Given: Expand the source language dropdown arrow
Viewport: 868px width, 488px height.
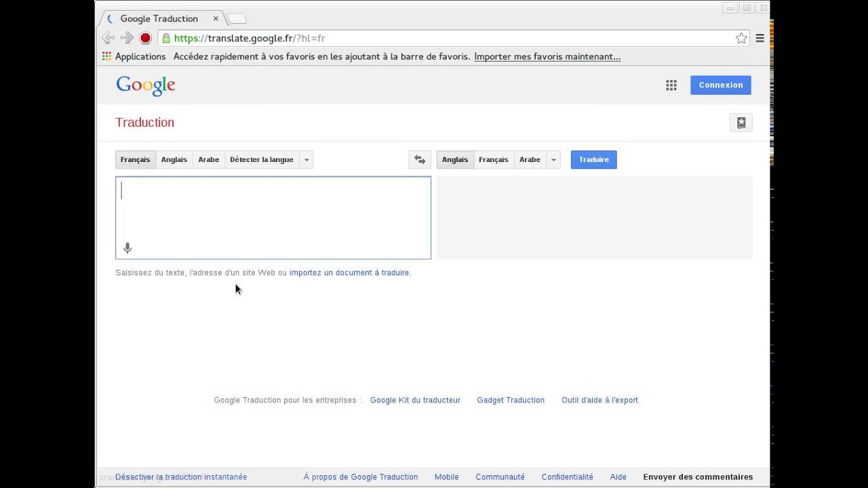Looking at the screenshot, I should pos(307,159).
